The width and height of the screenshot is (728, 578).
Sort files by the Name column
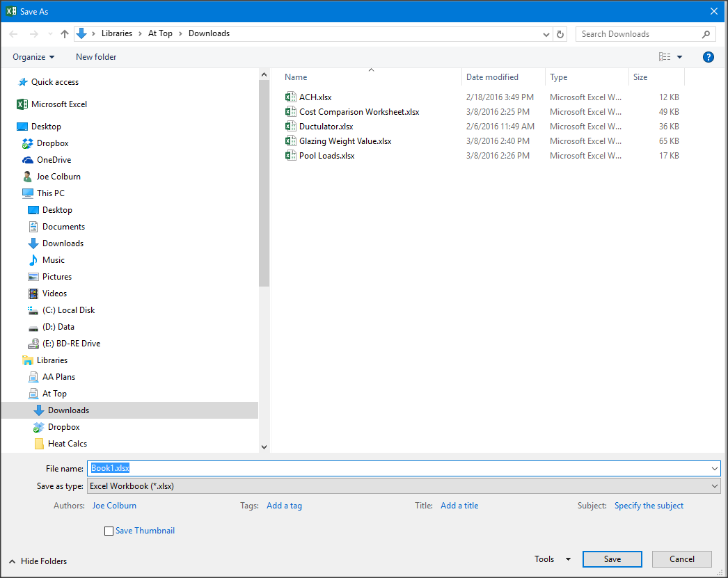click(x=295, y=77)
